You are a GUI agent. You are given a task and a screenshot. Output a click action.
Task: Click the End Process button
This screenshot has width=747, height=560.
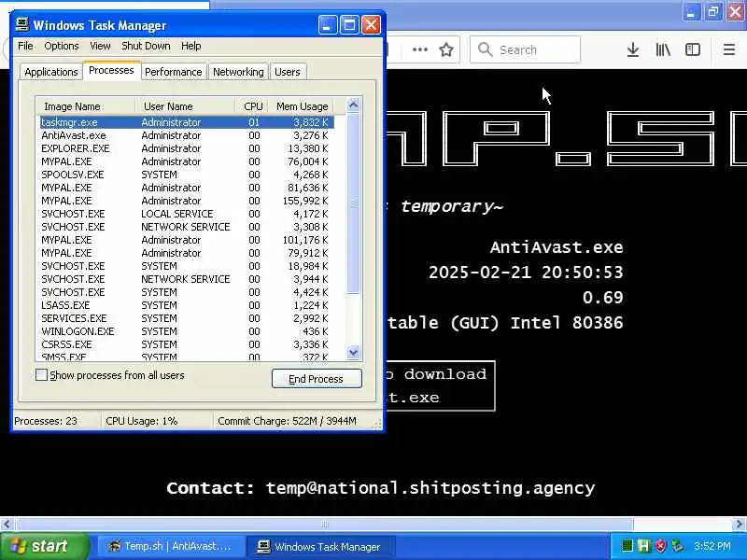pos(317,379)
